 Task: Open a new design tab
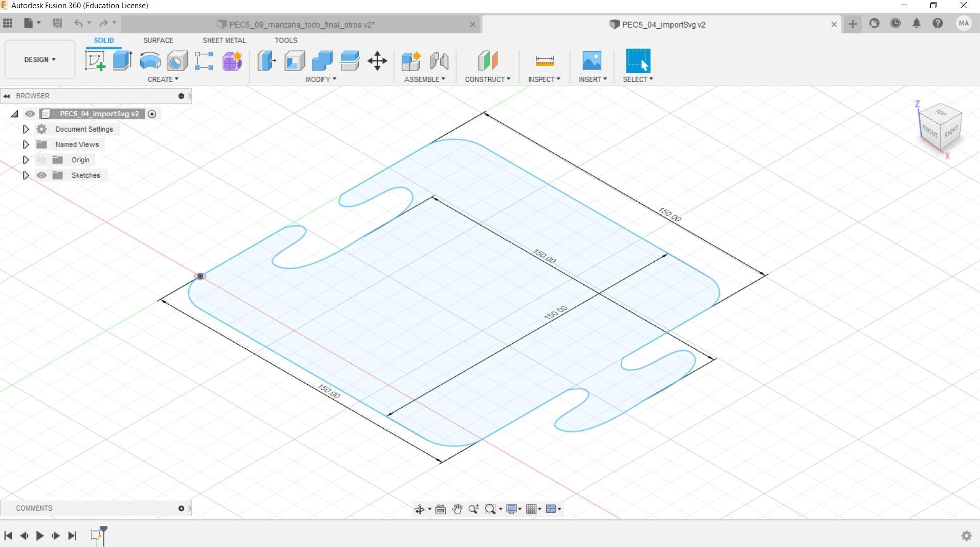click(x=853, y=24)
